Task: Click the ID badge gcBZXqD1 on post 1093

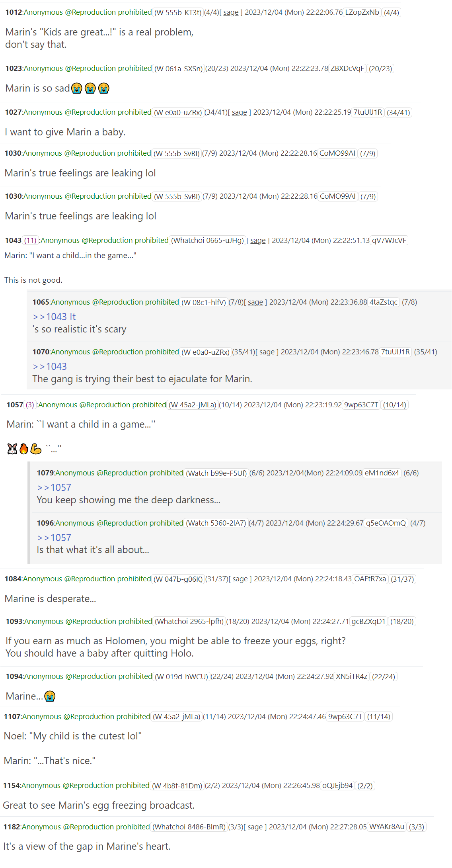Action: (368, 622)
